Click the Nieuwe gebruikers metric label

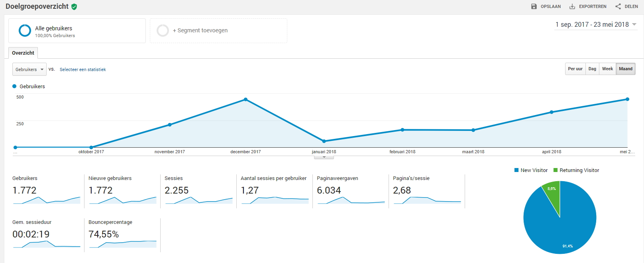coord(110,178)
